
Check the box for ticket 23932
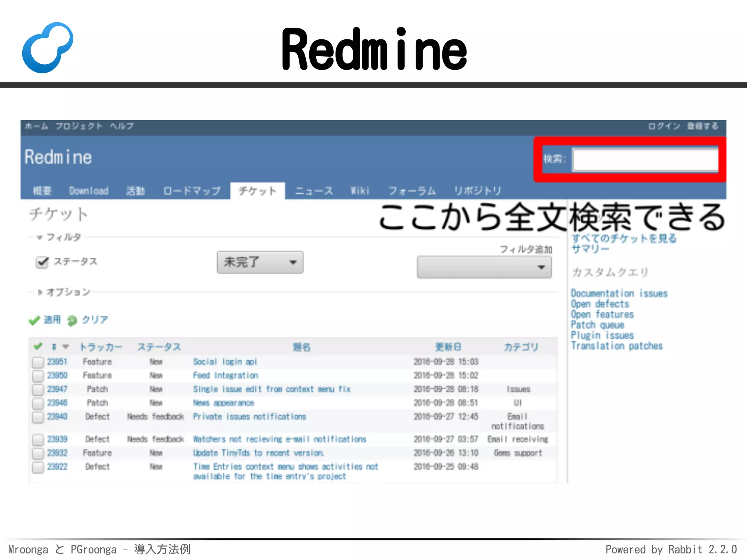pos(38,453)
